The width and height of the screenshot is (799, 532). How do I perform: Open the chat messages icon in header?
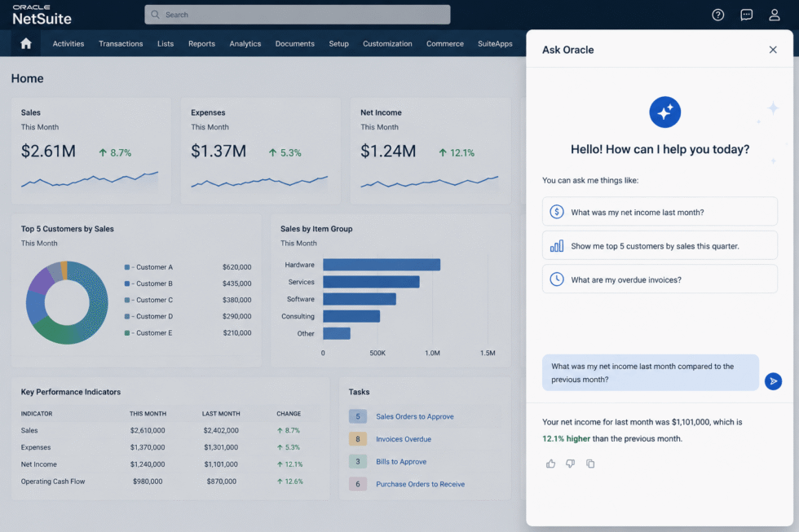coord(747,15)
